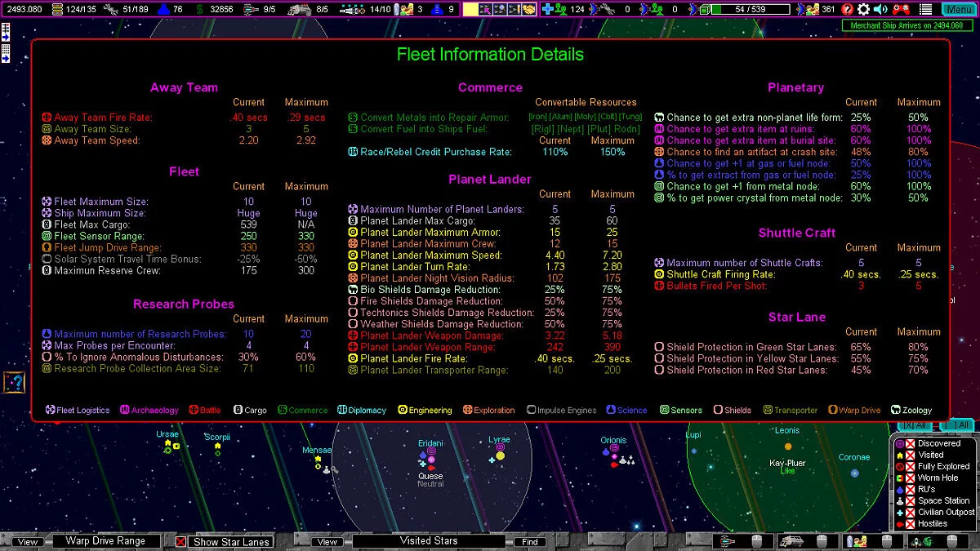Click the green plus crew icon showing 124
This screenshot has width=980, height=551.
[x=553, y=9]
